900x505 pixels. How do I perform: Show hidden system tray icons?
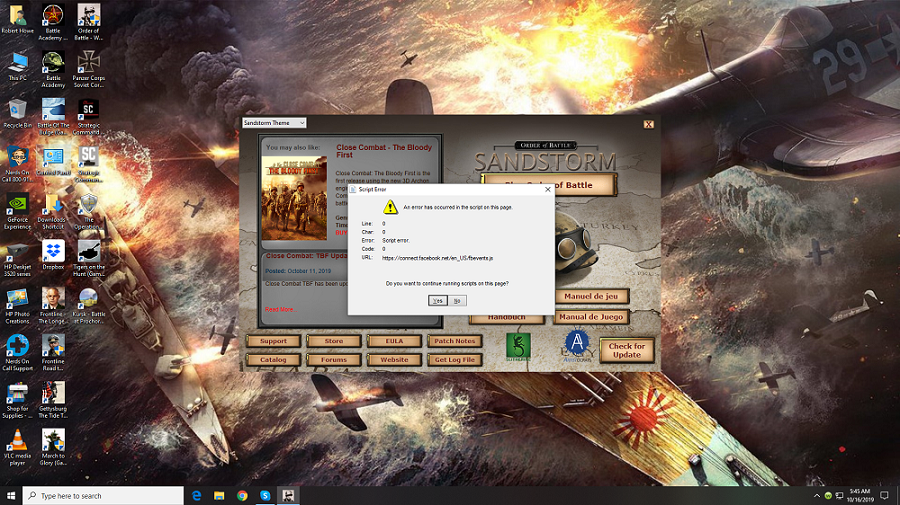tap(816, 496)
